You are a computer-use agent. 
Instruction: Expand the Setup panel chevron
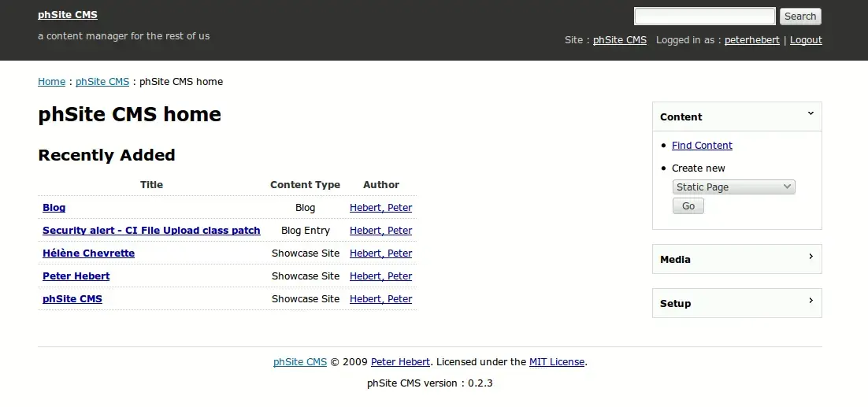pyautogui.click(x=811, y=301)
